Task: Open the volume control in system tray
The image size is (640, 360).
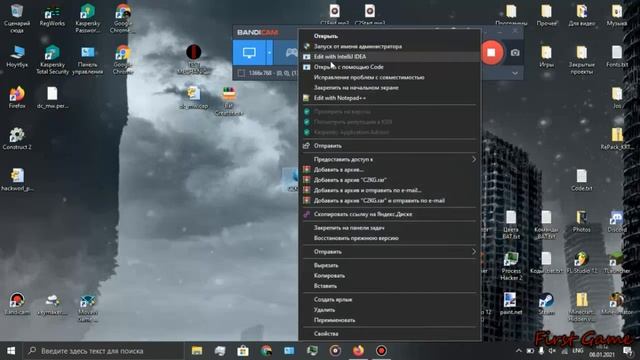Action: 553,351
